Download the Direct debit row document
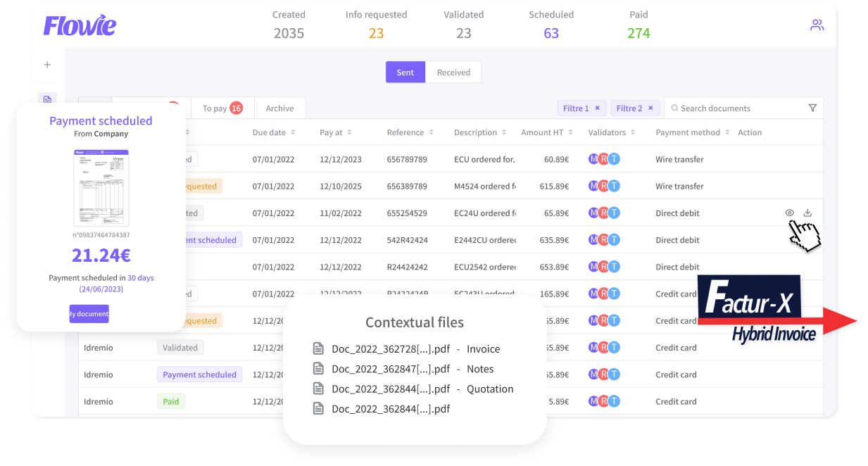The height and width of the screenshot is (466, 868). click(x=807, y=213)
